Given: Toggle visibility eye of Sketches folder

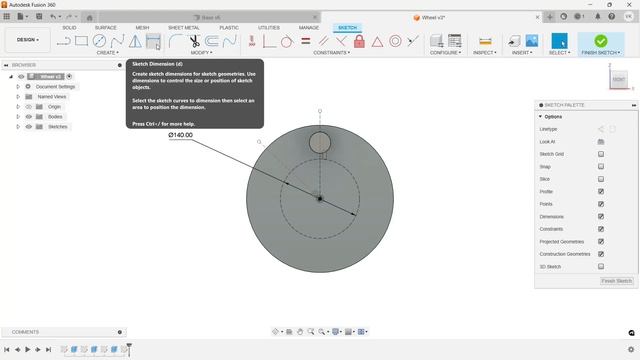Looking at the screenshot, I should point(29,127).
